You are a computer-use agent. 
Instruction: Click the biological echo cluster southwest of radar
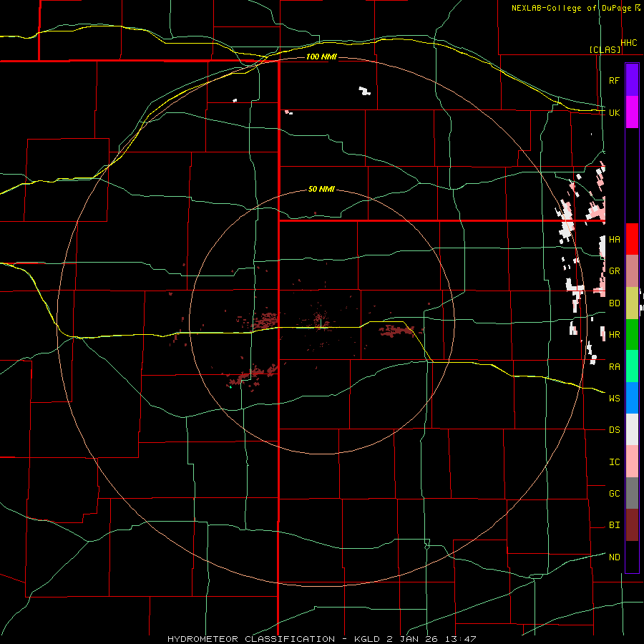(251, 376)
